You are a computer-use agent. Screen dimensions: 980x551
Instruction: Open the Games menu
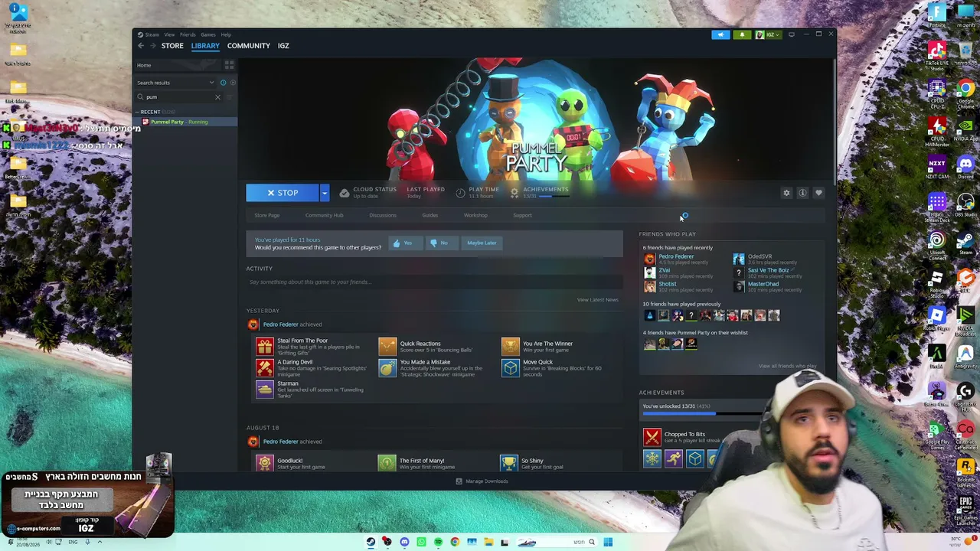point(208,34)
